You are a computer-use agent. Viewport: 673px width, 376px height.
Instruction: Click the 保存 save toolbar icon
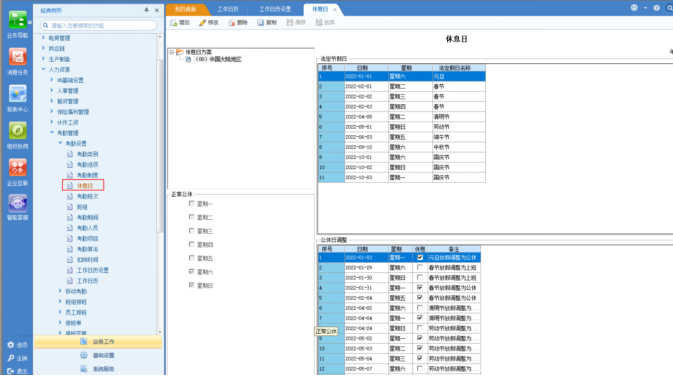290,22
